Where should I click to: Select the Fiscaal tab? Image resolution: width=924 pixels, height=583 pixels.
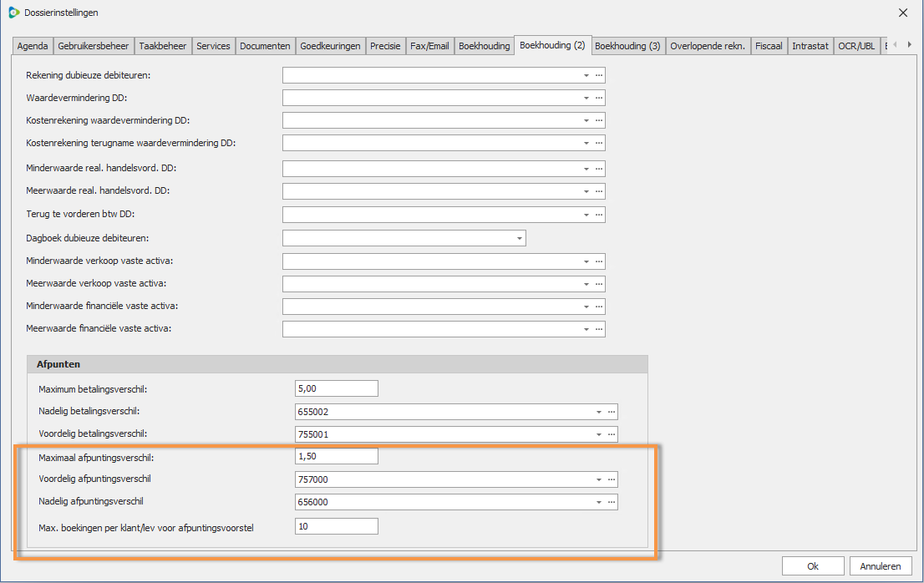tap(769, 46)
